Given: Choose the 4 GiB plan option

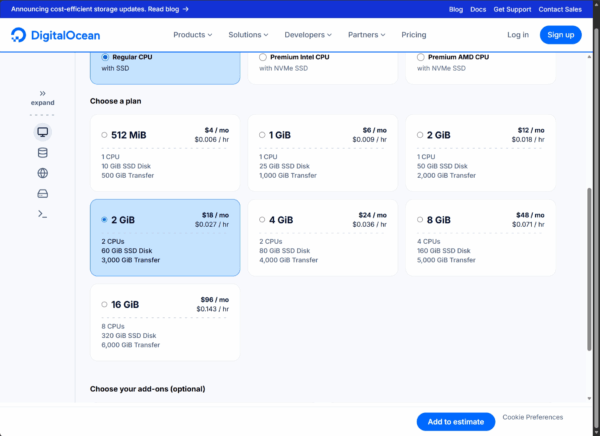Looking at the screenshot, I should coord(262,220).
